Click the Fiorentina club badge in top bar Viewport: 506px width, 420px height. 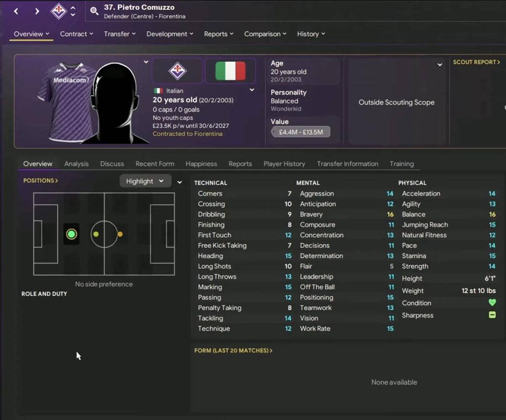[58, 11]
